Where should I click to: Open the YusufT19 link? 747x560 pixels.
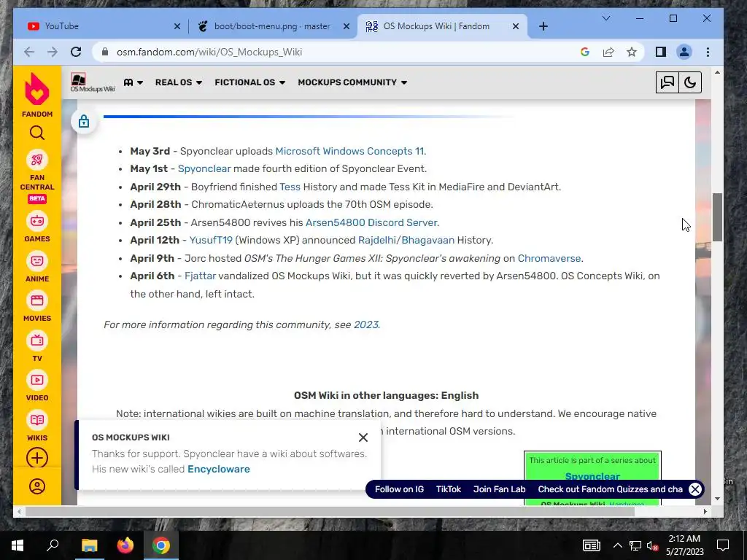pyautogui.click(x=211, y=240)
